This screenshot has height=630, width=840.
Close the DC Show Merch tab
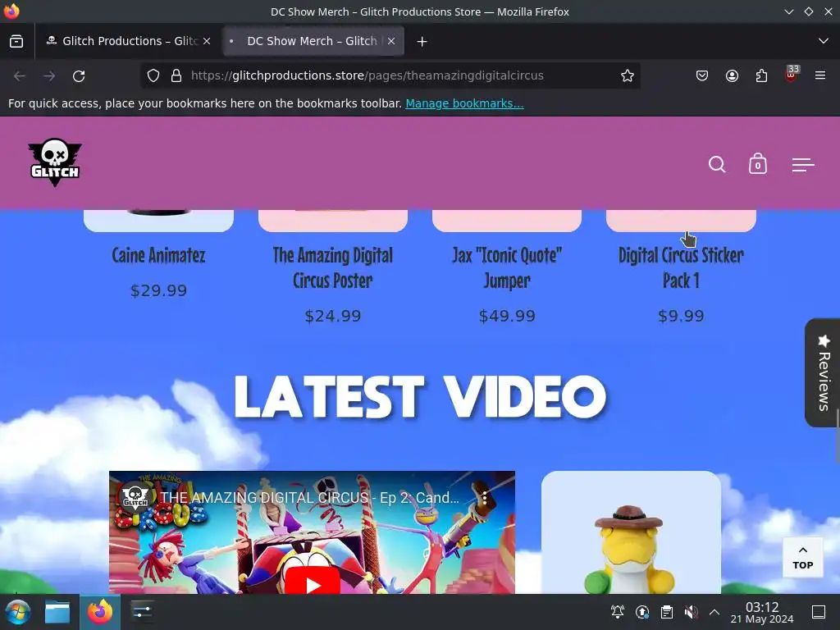[391, 41]
